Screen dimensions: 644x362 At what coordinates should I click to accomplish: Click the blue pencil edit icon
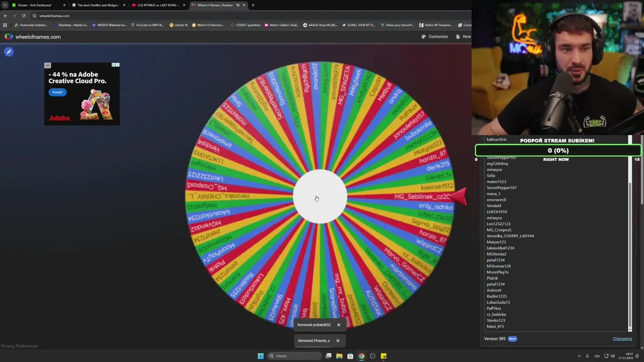tap(9, 52)
